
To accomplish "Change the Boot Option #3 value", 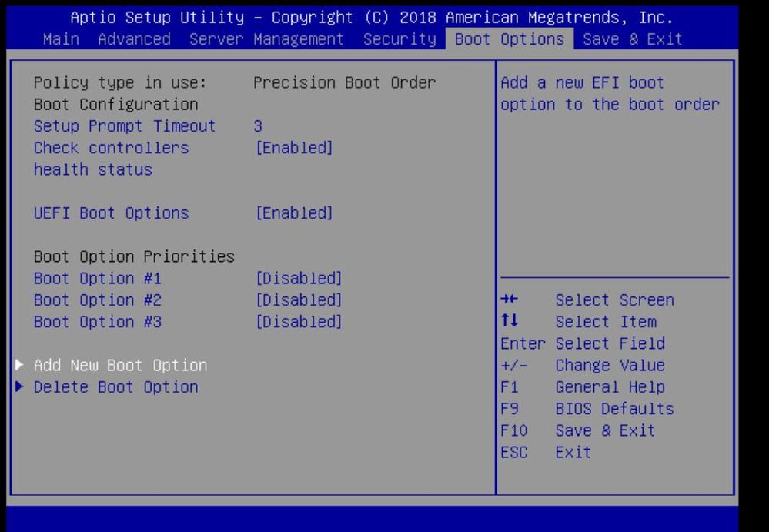I will 299,322.
